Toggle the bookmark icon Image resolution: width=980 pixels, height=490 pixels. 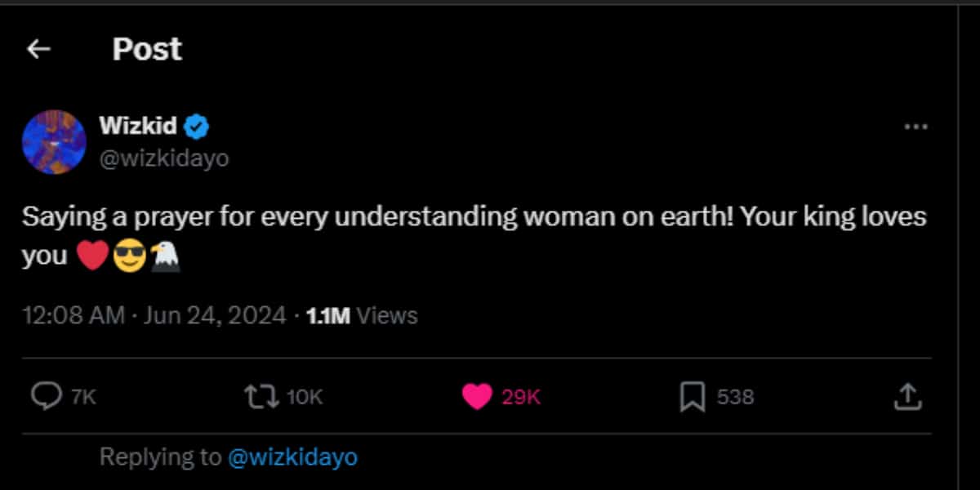pos(692,397)
